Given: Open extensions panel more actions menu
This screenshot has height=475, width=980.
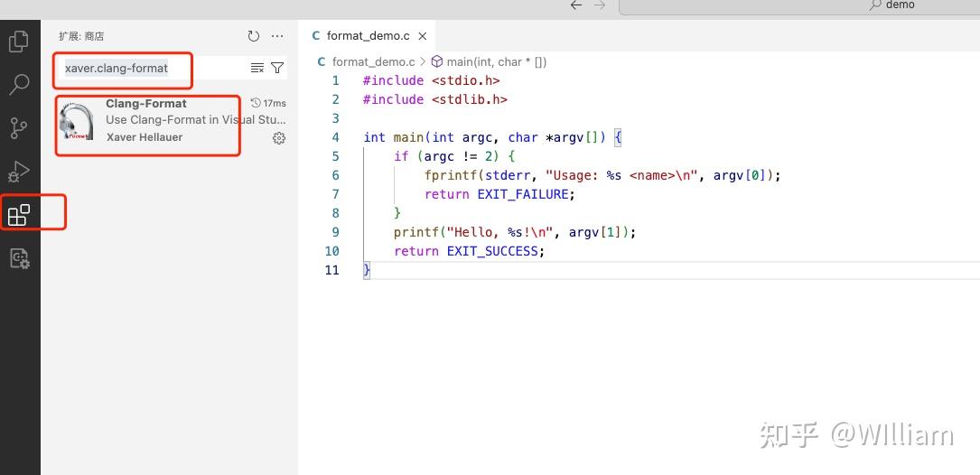Looking at the screenshot, I should coord(277,36).
